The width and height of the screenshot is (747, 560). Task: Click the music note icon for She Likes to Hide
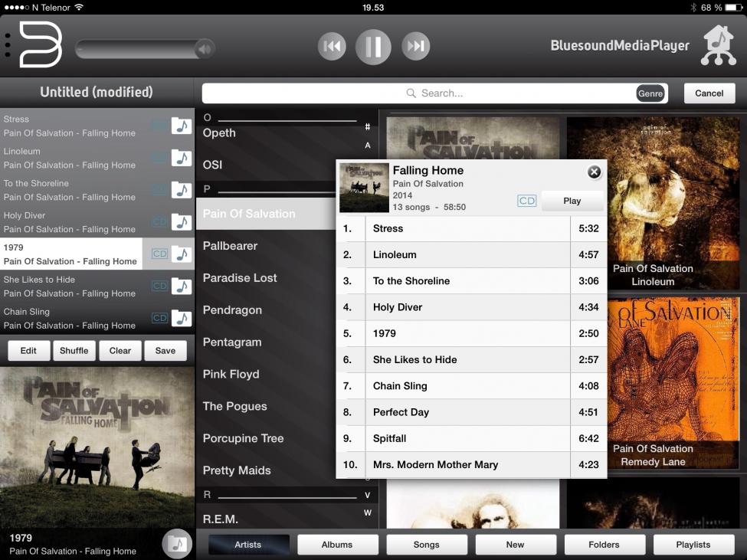click(182, 287)
